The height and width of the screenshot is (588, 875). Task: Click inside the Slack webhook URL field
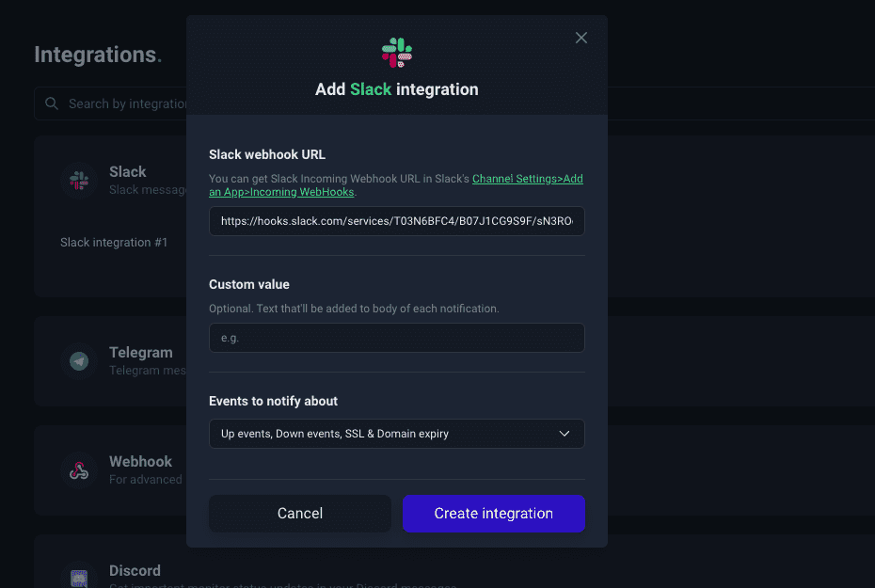(396, 221)
